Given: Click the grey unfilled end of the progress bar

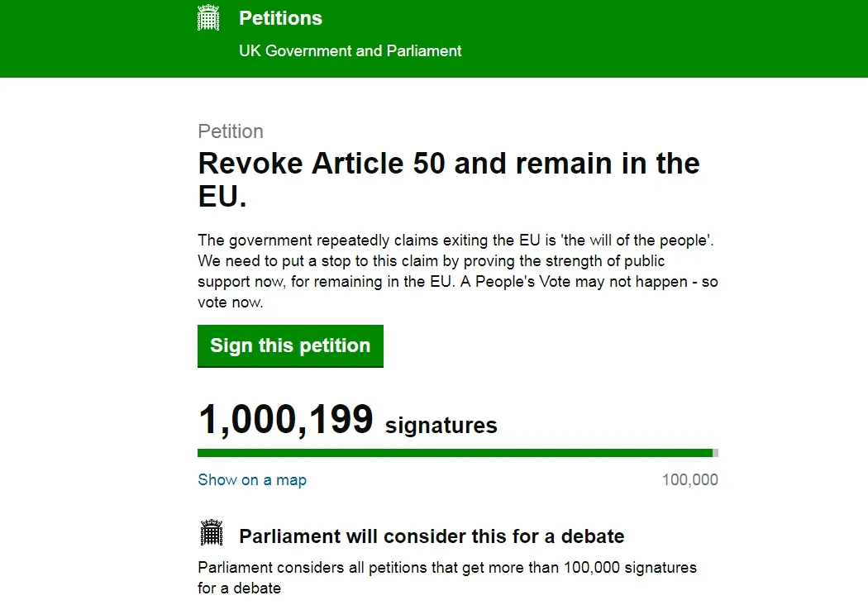Looking at the screenshot, I should point(716,453).
